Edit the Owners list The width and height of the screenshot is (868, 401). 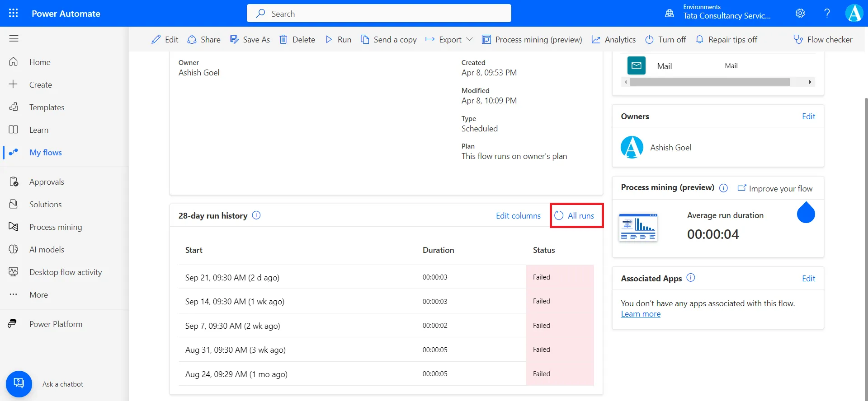[808, 116]
